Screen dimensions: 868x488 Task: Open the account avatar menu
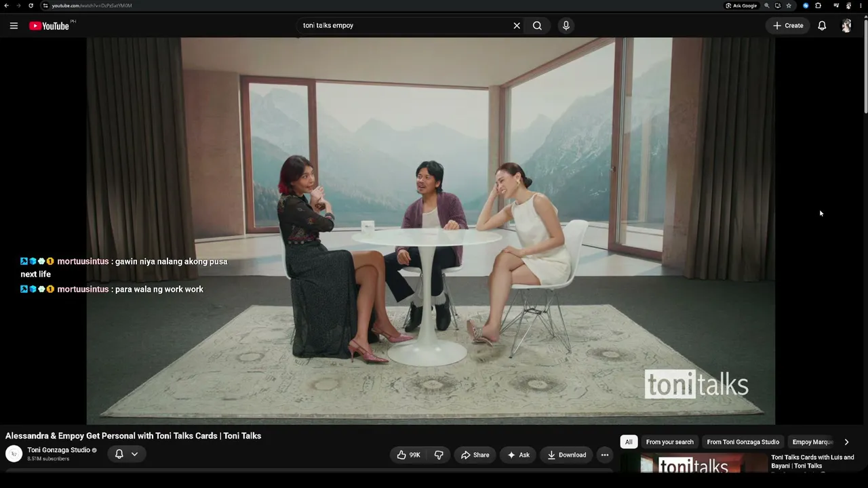coord(846,26)
